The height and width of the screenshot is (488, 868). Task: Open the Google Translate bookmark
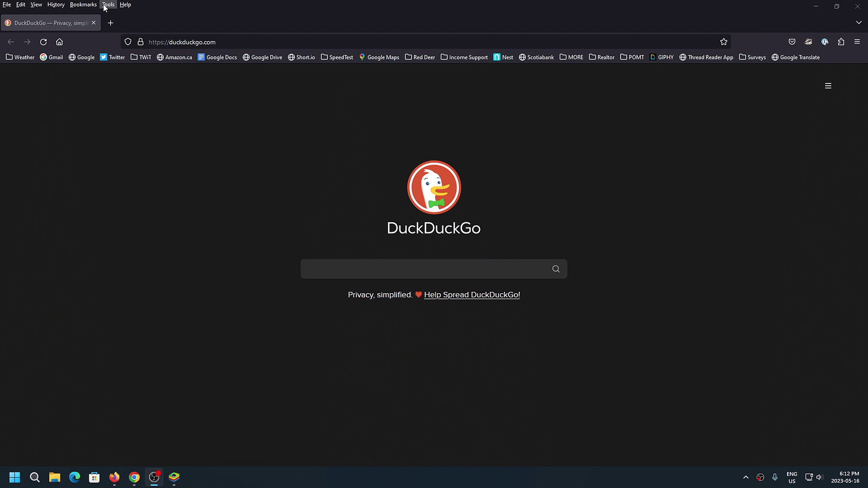796,57
